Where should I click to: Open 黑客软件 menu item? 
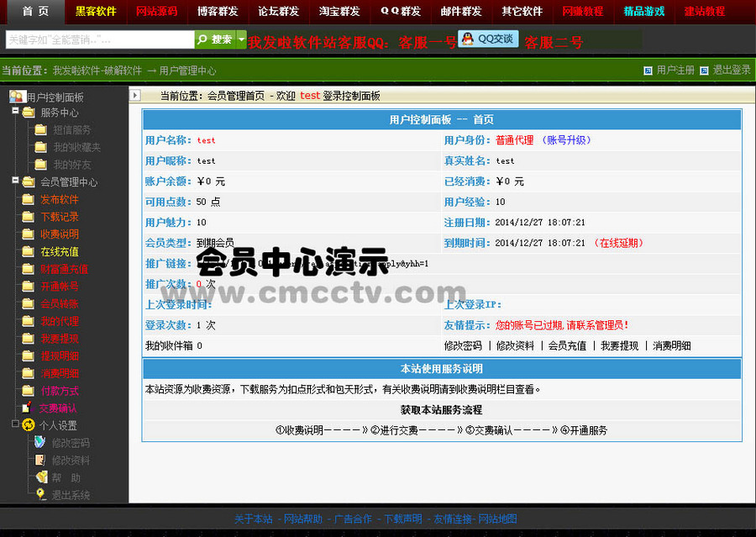click(96, 11)
